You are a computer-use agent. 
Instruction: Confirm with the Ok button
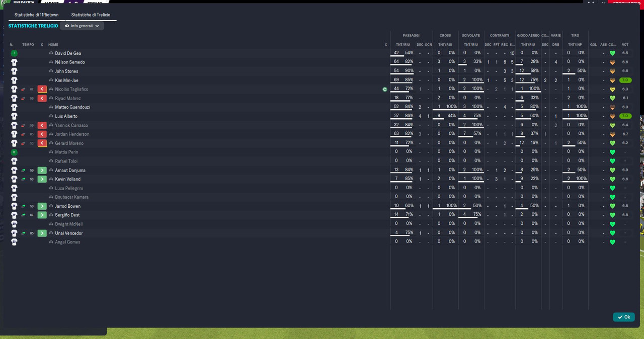point(624,317)
